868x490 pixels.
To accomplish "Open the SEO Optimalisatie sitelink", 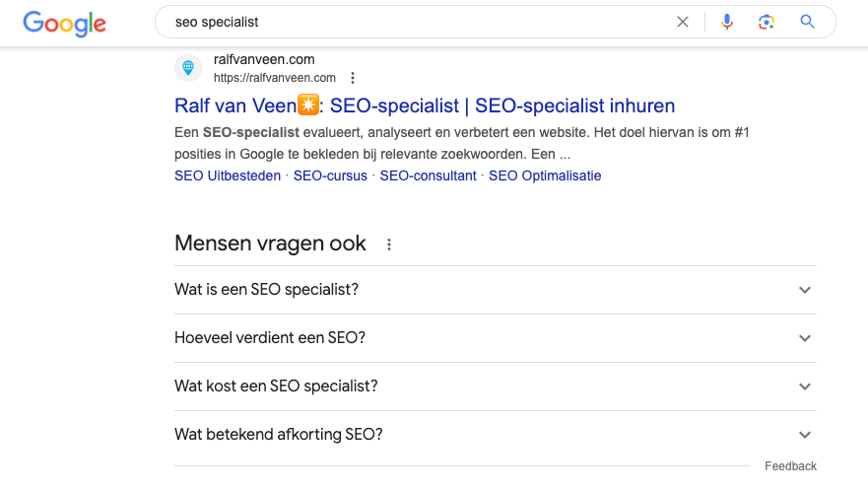I will click(545, 175).
